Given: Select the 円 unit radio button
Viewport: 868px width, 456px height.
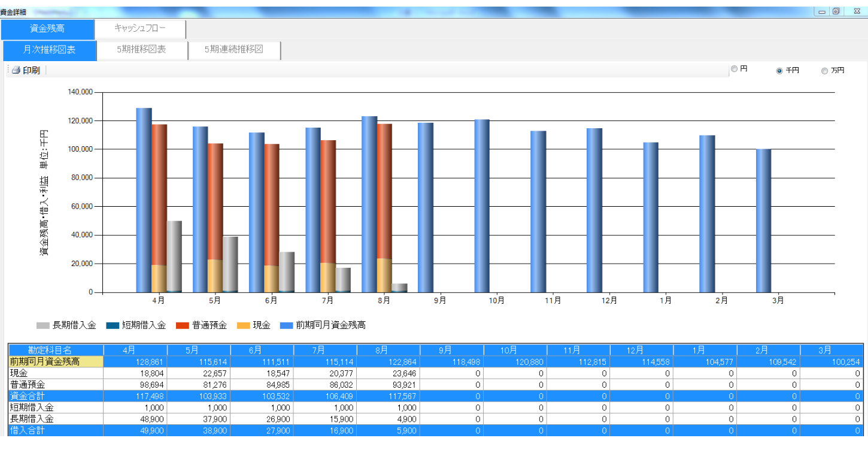Looking at the screenshot, I should pos(735,70).
